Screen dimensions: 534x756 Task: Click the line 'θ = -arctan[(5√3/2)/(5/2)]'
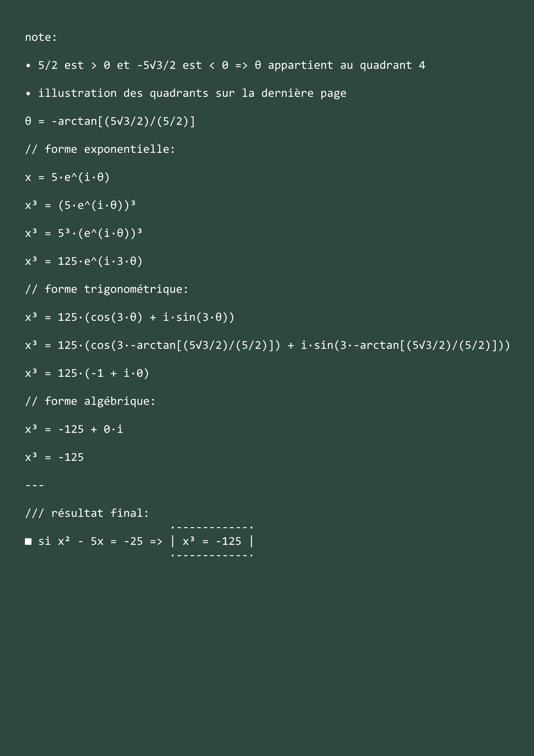click(110, 121)
